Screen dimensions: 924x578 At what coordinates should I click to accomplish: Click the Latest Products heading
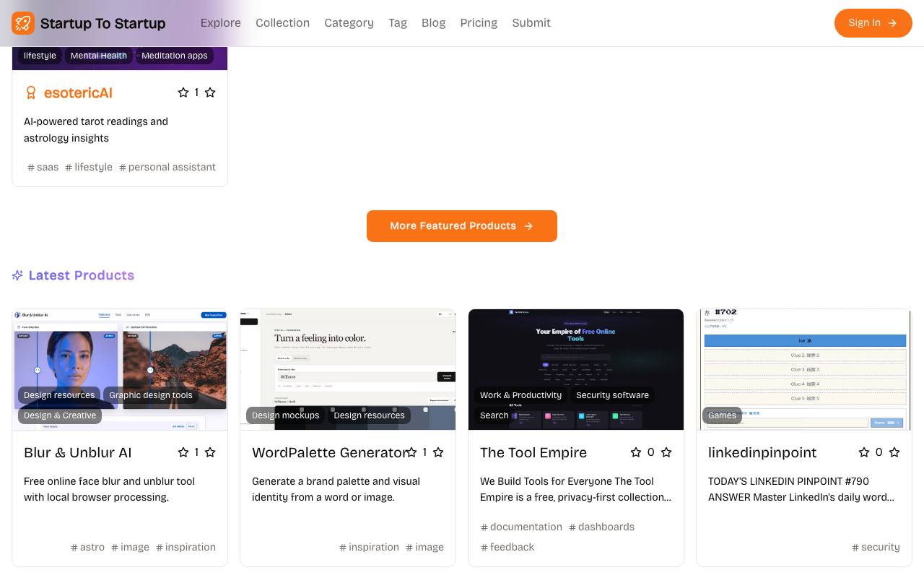pos(82,275)
